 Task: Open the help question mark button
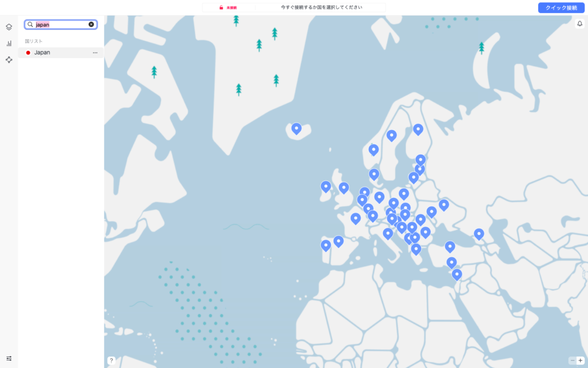coord(111,361)
